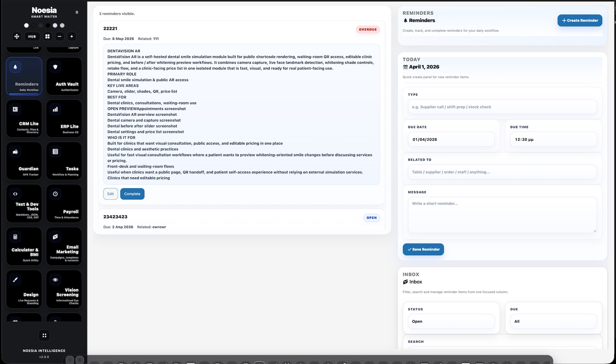This screenshot has height=364, width=616.
Task: Click into the Message text area
Action: [502, 215]
